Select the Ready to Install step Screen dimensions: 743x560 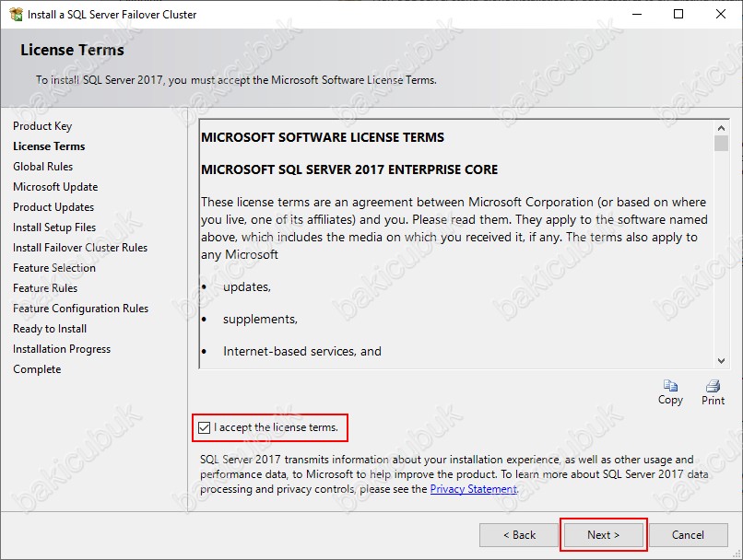[50, 329]
